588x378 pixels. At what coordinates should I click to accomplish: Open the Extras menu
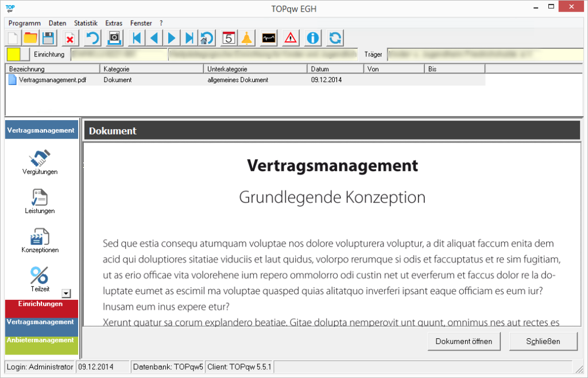coord(114,23)
